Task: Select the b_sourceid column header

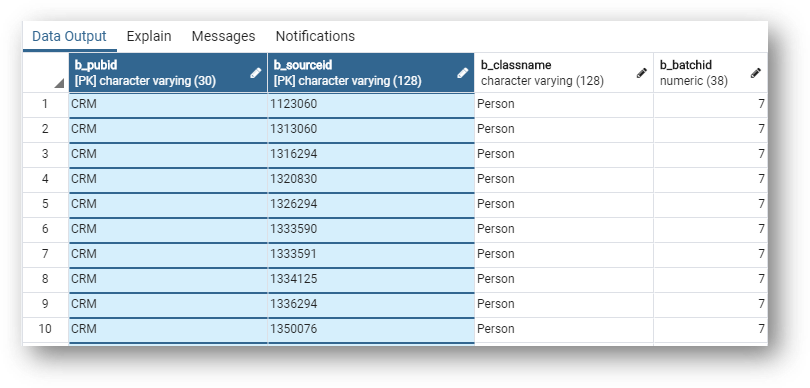Action: point(371,73)
